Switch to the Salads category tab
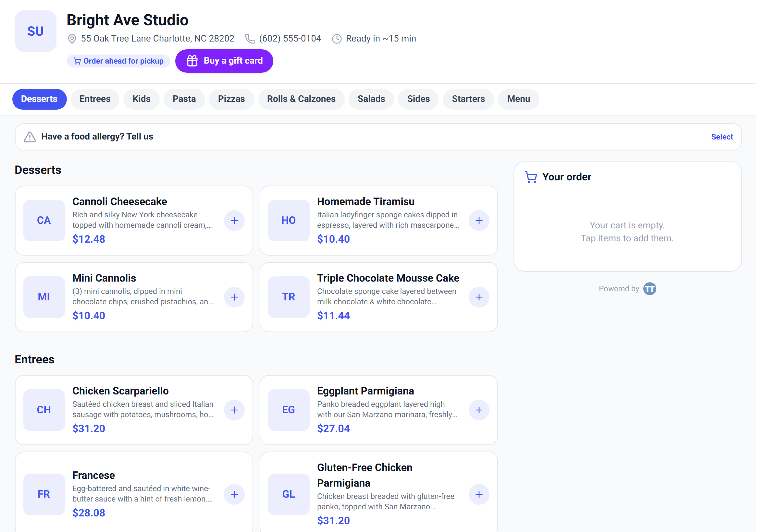 click(x=371, y=99)
